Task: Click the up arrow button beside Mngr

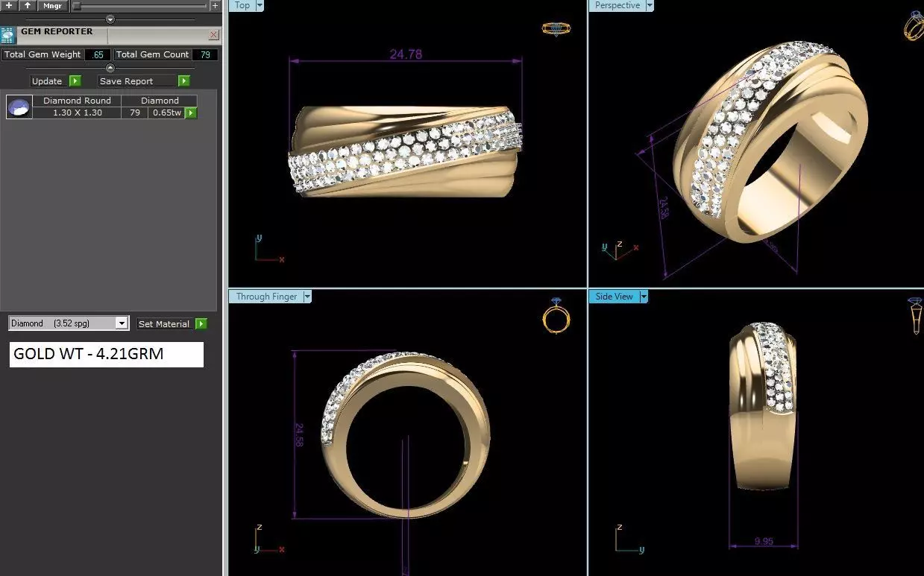Action: coord(27,5)
